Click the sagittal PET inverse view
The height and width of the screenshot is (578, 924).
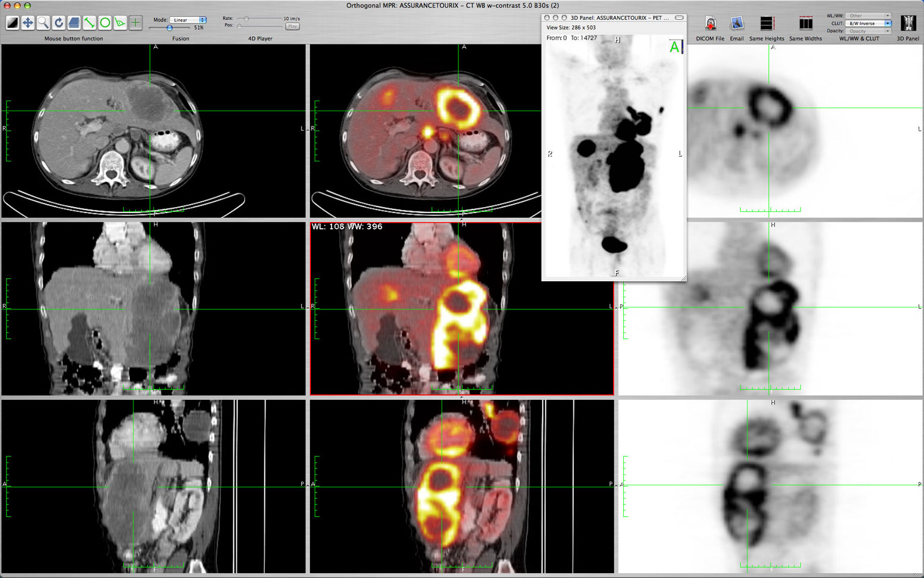[771, 486]
